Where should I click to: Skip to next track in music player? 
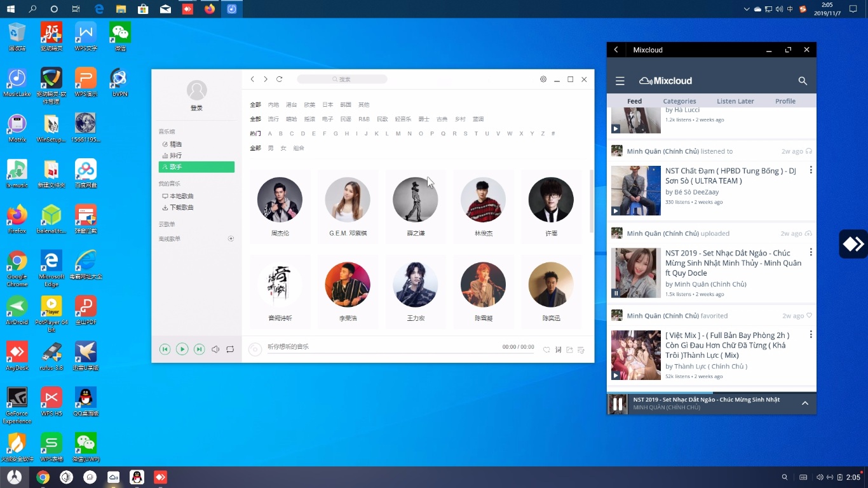(x=200, y=349)
